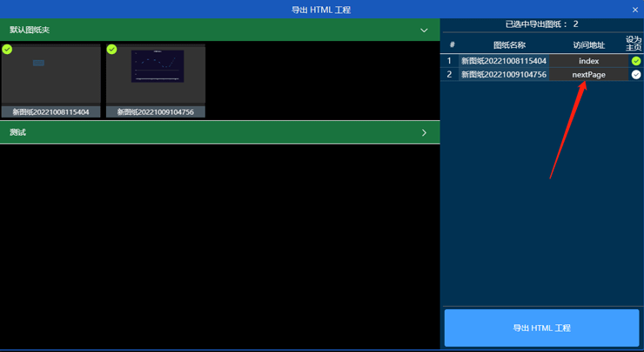Expand the 测试 folder chevron
The height and width of the screenshot is (352, 644).
[424, 132]
